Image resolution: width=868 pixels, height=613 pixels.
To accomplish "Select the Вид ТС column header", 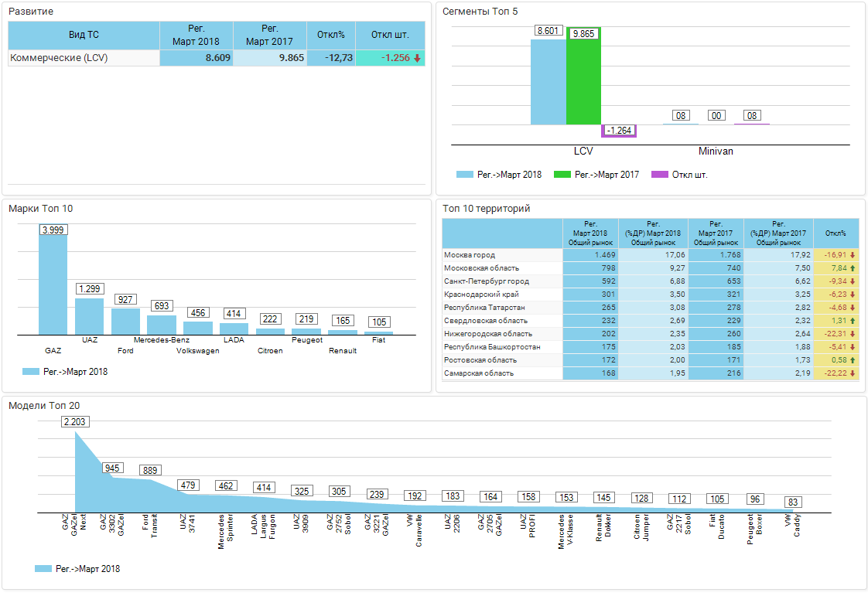I will 84,36.
